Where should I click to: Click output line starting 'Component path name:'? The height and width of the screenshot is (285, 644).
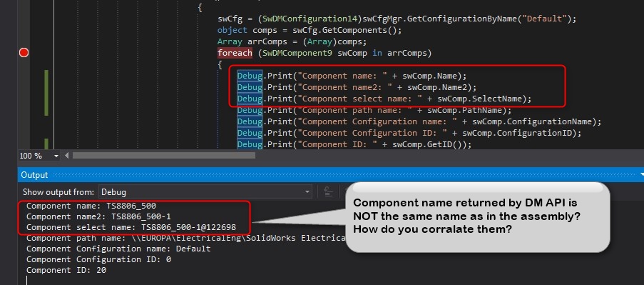(185, 238)
